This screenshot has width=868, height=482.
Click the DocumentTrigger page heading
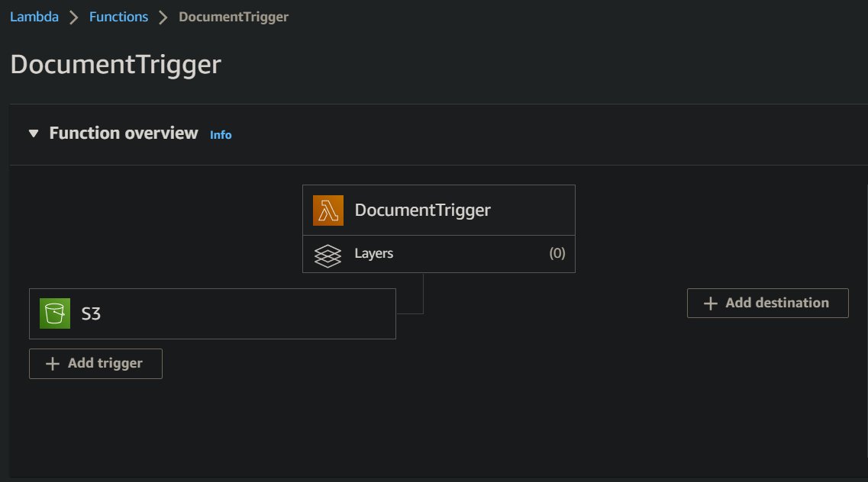(x=116, y=65)
